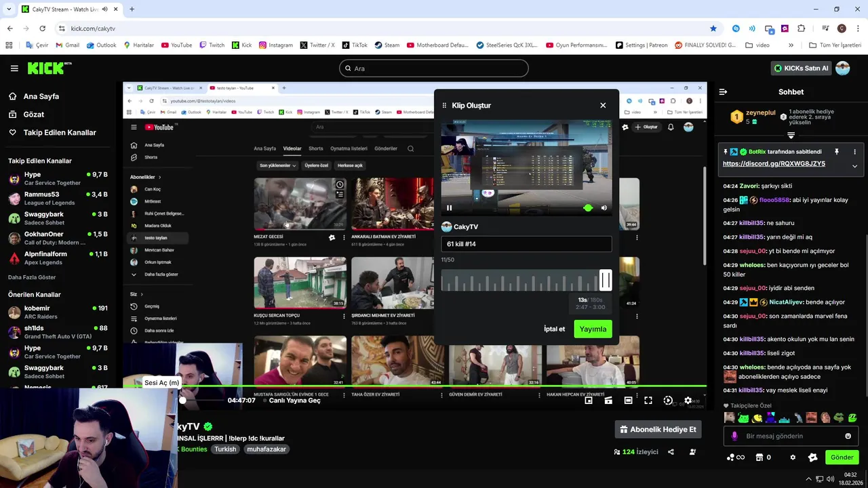The width and height of the screenshot is (868, 488).
Task: Reload the page in Chrome
Action: 42,28
